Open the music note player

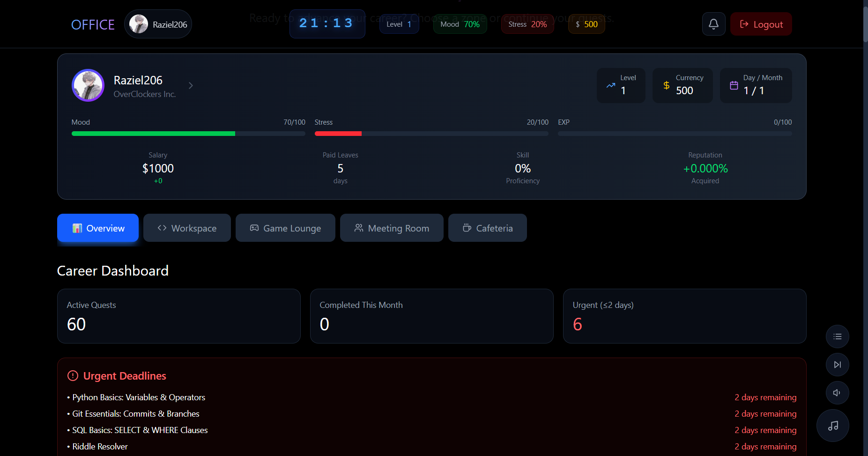tap(833, 426)
